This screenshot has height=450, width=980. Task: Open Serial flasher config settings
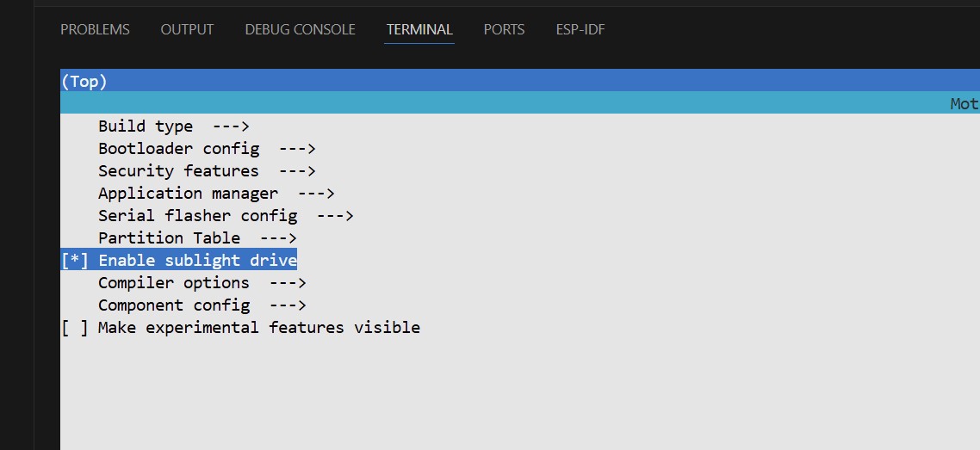226,216
